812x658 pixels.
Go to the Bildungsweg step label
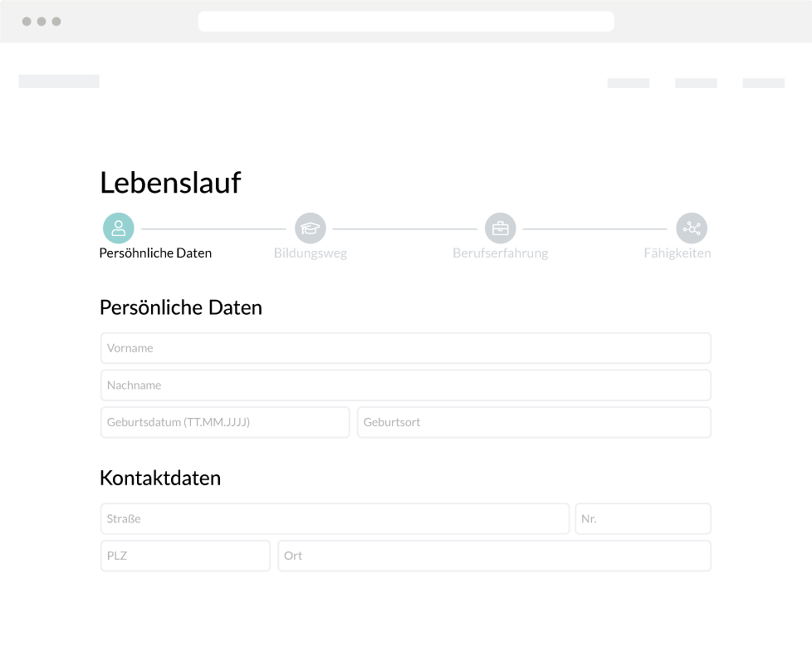[311, 253]
